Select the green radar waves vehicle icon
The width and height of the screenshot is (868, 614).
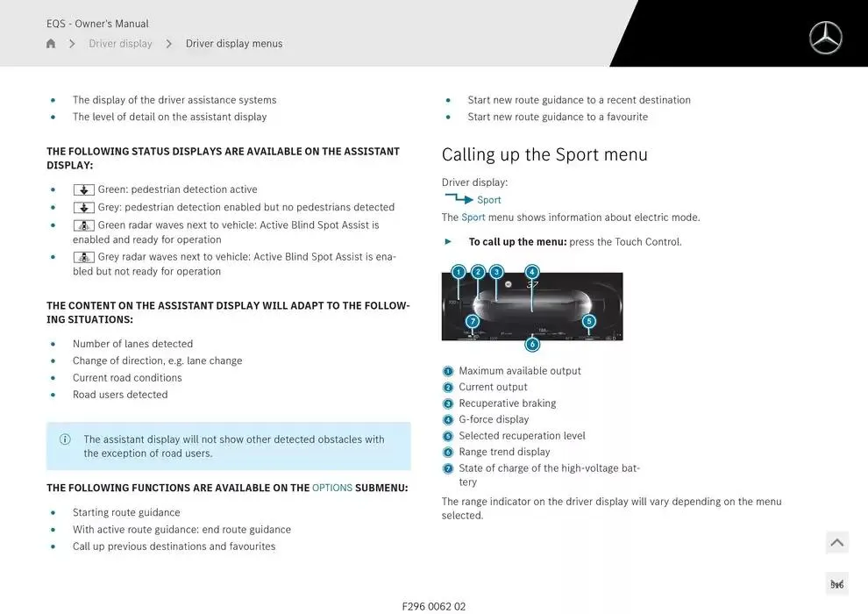[83, 225]
